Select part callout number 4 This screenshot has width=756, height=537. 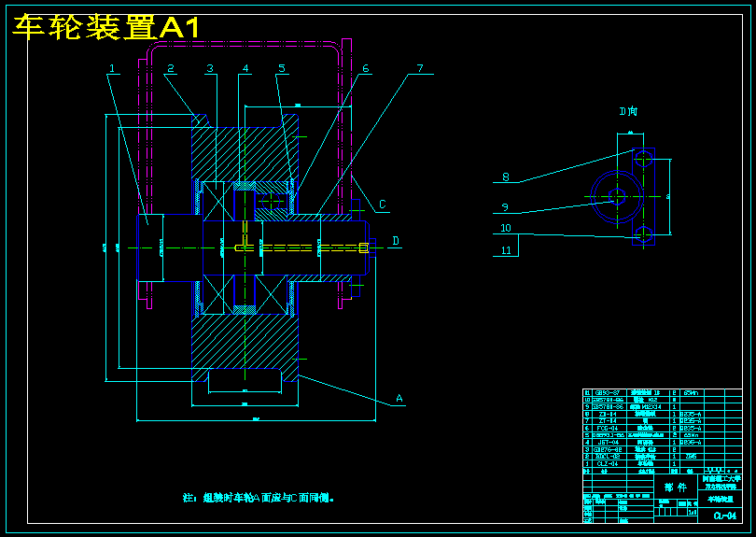pyautogui.click(x=245, y=68)
